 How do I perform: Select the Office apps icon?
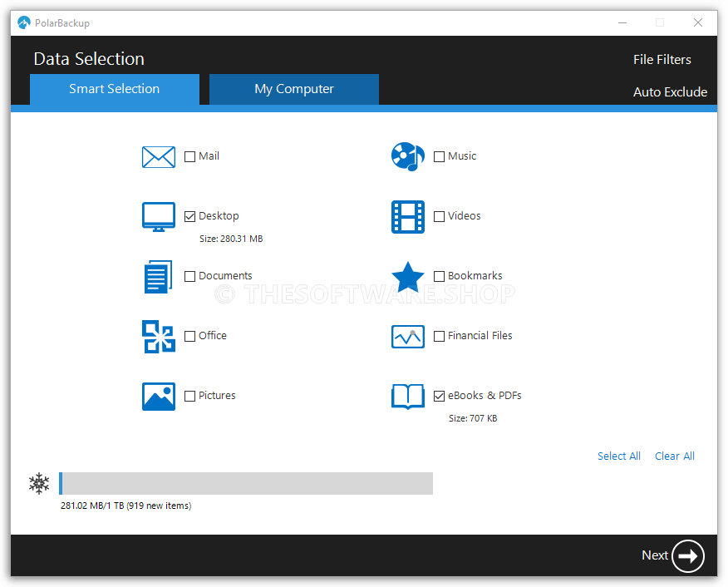coord(159,336)
